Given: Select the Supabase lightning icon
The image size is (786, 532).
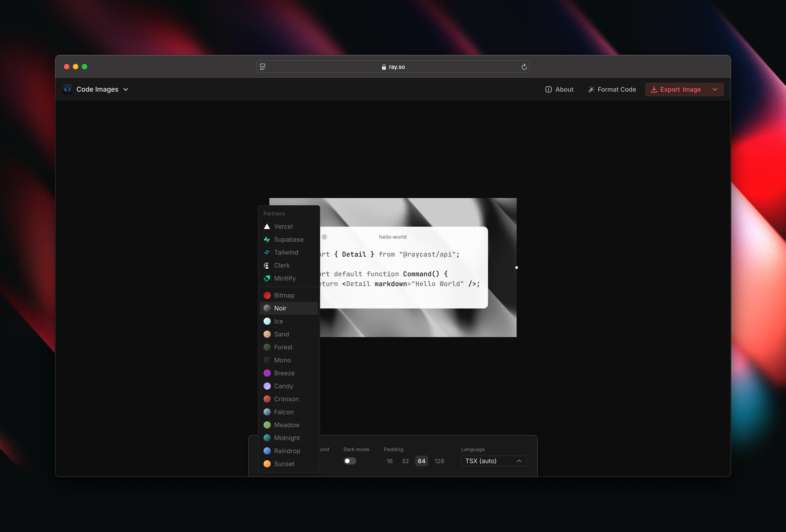Looking at the screenshot, I should click(x=267, y=239).
